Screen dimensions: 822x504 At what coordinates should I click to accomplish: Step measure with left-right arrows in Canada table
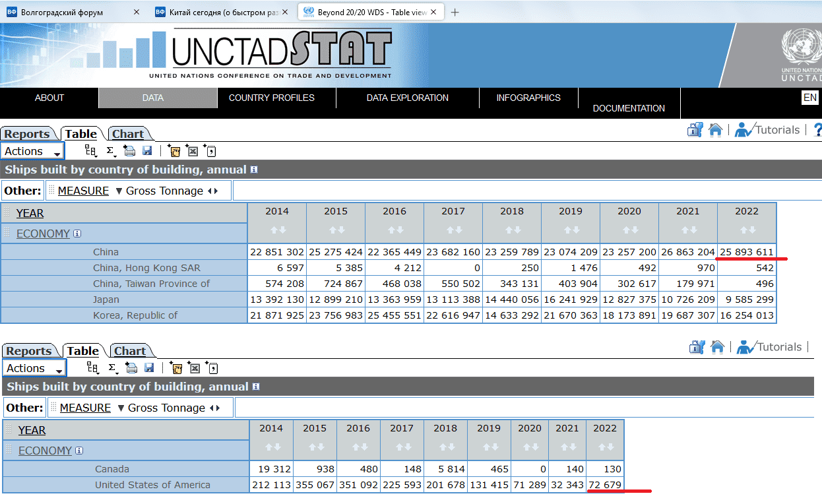tap(214, 408)
